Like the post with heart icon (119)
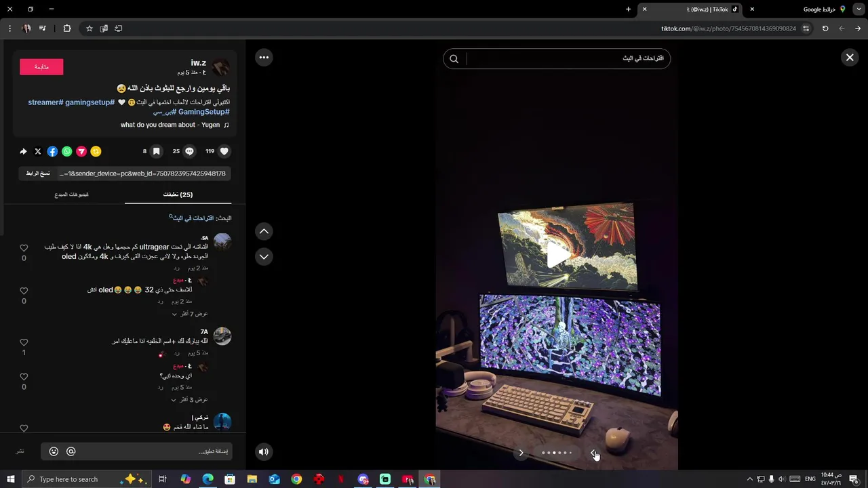Image resolution: width=868 pixels, height=488 pixels. 224,151
